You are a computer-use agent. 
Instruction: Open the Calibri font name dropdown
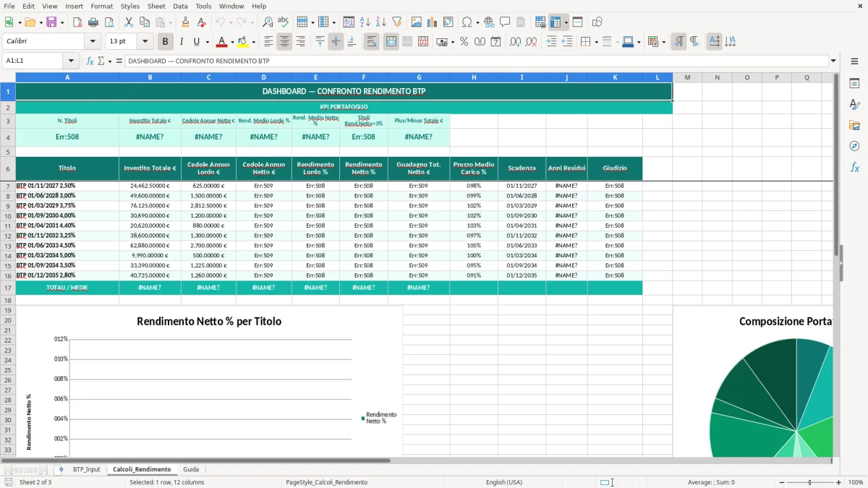point(92,42)
